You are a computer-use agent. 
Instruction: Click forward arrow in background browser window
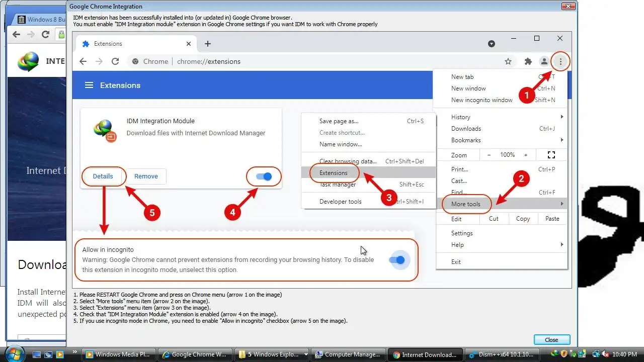point(31,34)
